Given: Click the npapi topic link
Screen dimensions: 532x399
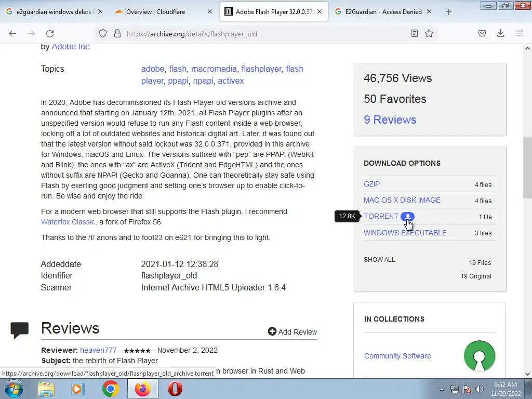Looking at the screenshot, I should click(x=203, y=81).
